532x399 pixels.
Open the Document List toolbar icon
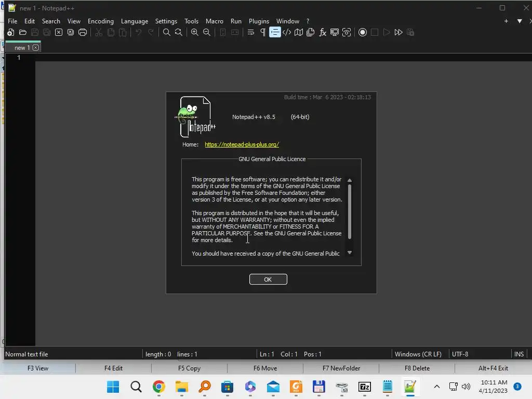[x=311, y=32]
